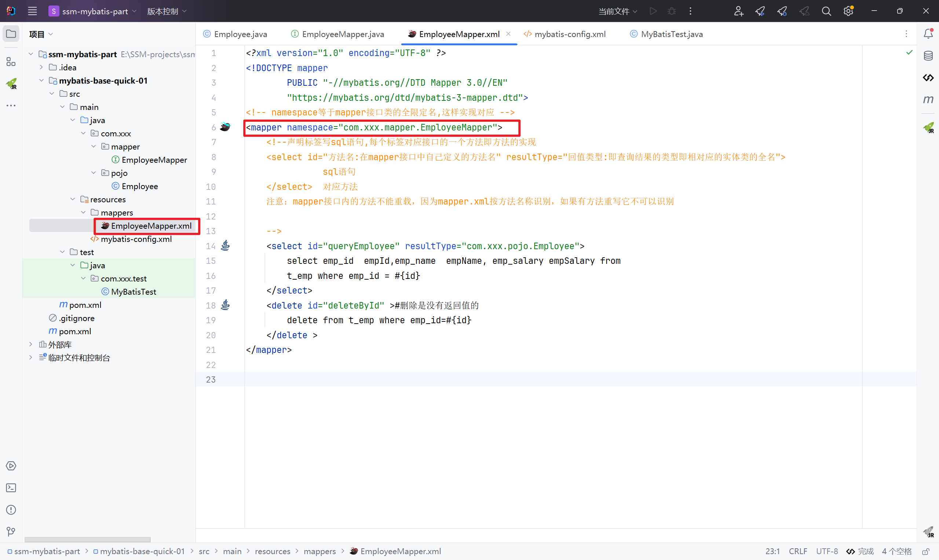Collapse the mybatis-base-quick-01 module node
Screen dimensions: 939x560
click(x=41, y=80)
